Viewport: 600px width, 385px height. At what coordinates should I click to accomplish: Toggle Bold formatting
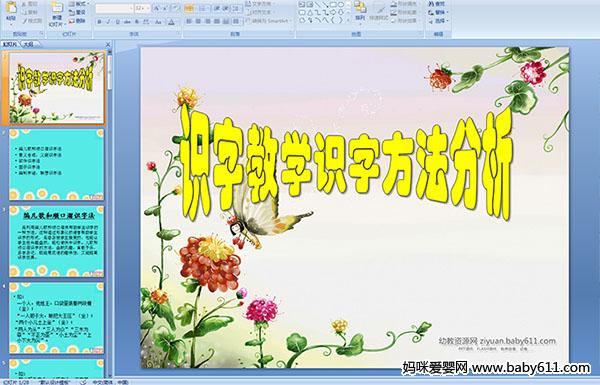(x=99, y=22)
